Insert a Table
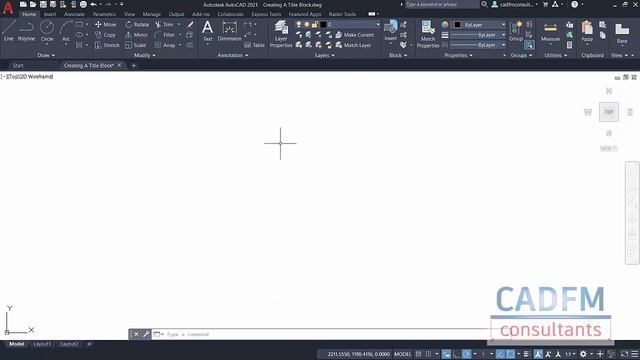Viewport: 640px width, 360px height. click(x=255, y=45)
